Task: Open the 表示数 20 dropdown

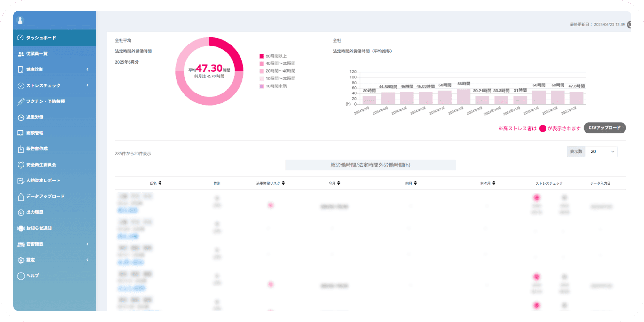Action: [601, 151]
